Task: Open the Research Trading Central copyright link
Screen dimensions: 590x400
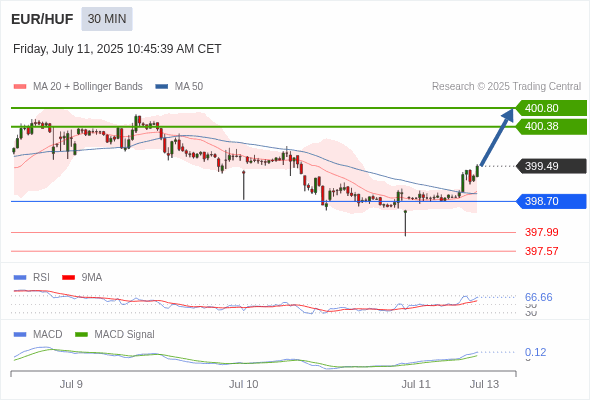Action: 506,87
